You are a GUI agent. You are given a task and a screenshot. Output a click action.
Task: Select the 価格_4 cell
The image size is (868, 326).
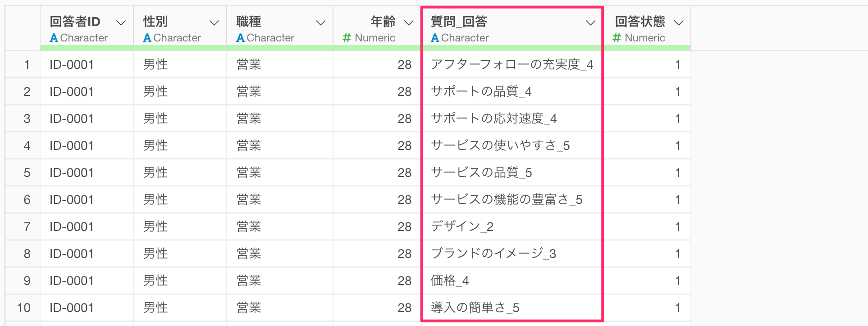450,281
